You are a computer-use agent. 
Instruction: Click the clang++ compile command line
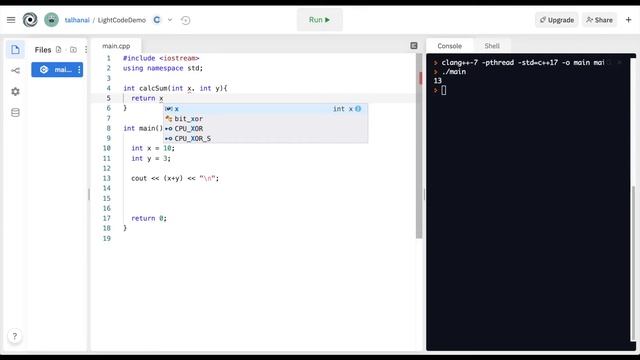tap(523, 62)
